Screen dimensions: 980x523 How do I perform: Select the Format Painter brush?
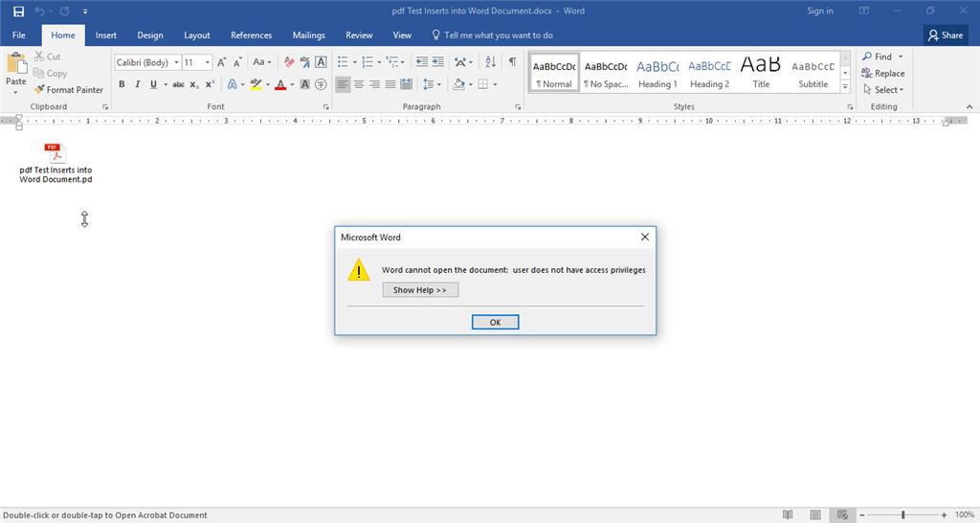pyautogui.click(x=68, y=89)
